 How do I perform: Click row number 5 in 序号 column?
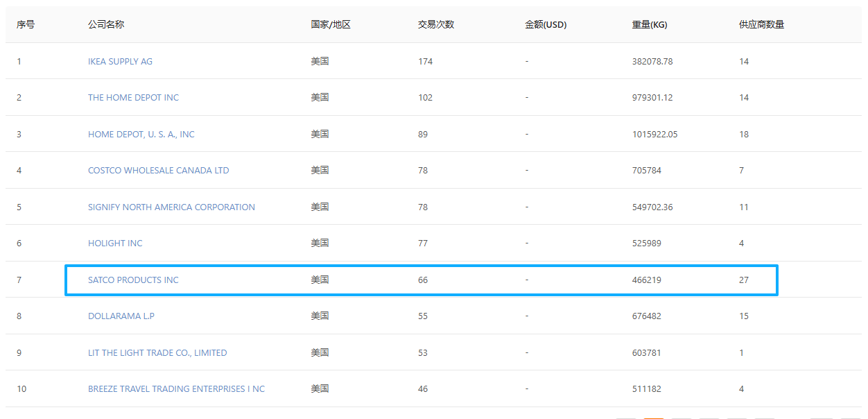[19, 207]
